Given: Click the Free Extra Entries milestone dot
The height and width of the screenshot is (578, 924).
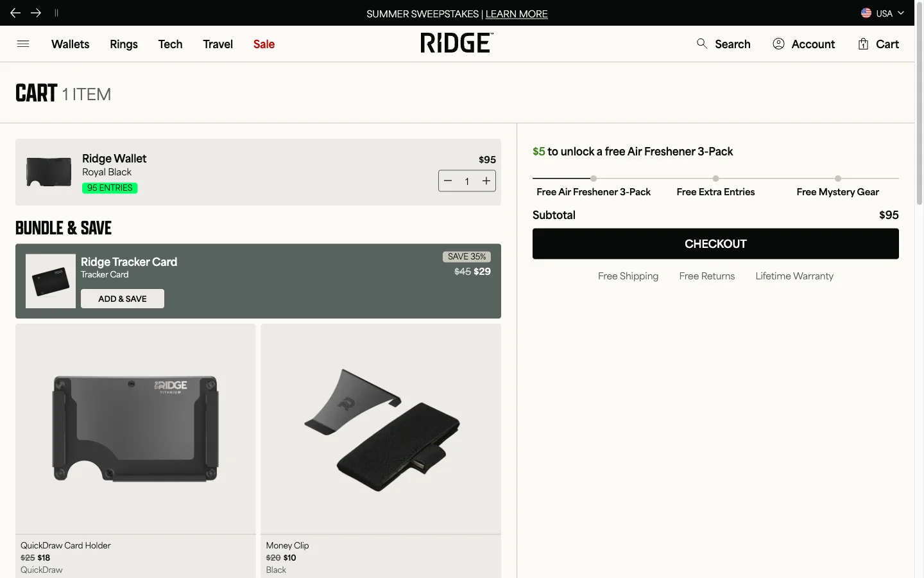Looking at the screenshot, I should click(x=715, y=179).
